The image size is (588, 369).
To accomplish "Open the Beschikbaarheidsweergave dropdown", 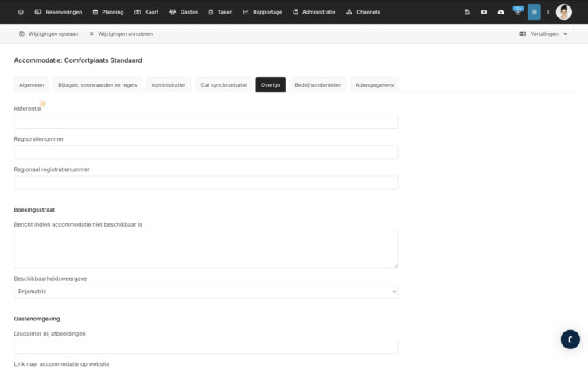I will point(206,292).
